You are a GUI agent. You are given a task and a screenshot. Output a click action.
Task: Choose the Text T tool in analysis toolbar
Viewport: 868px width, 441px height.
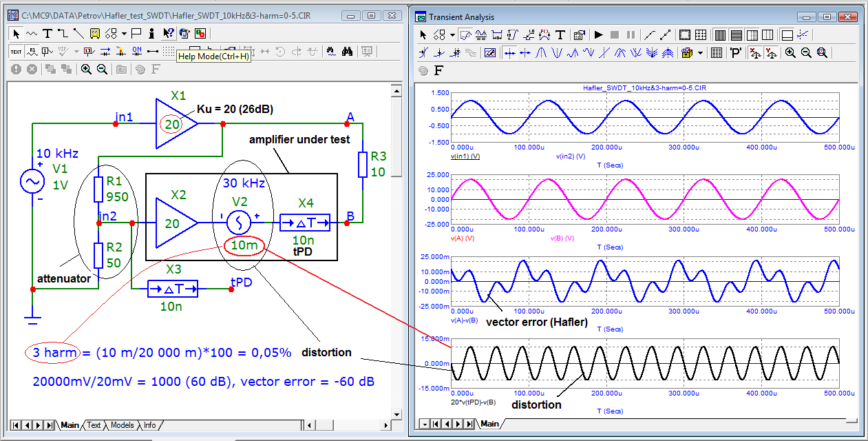point(560,34)
